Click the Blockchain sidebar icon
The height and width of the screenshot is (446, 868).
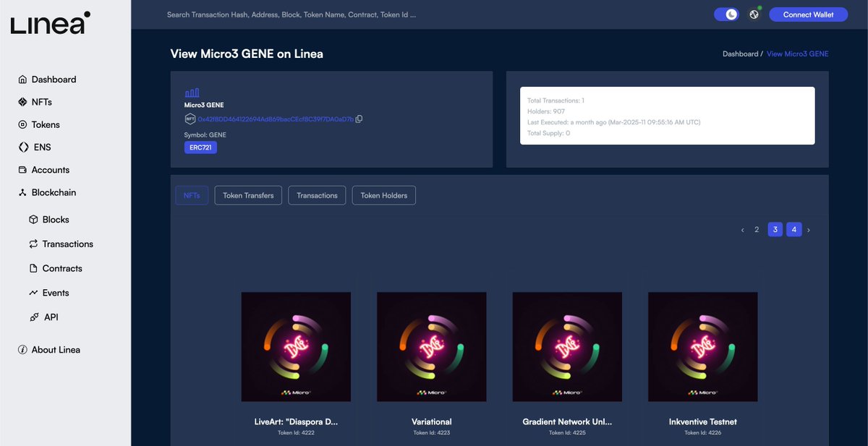[x=22, y=192]
